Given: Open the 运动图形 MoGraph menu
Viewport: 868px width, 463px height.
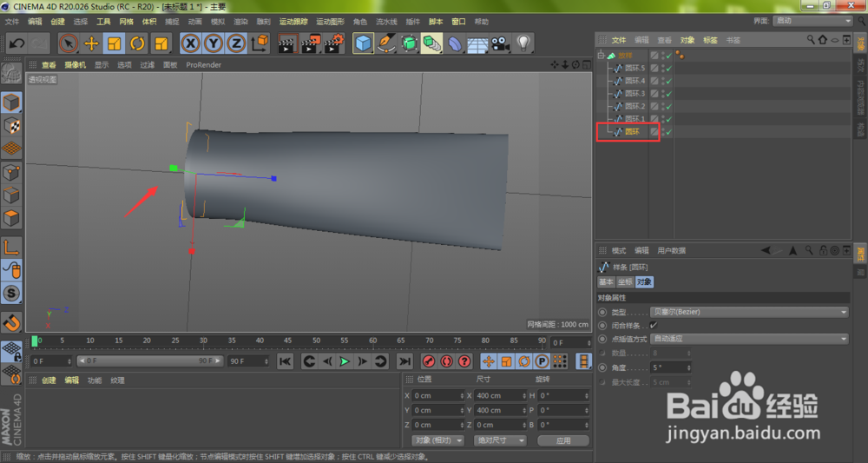Looking at the screenshot, I should [x=330, y=22].
